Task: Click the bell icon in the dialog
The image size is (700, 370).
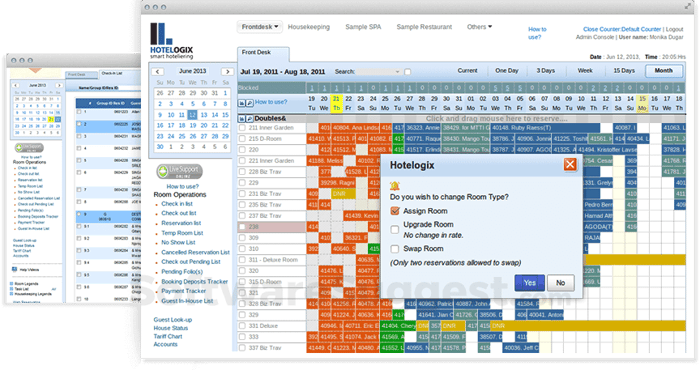Action: [x=395, y=186]
